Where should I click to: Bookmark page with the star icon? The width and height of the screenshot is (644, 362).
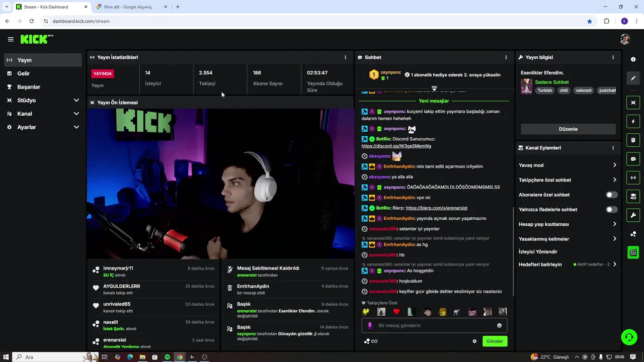590,21
